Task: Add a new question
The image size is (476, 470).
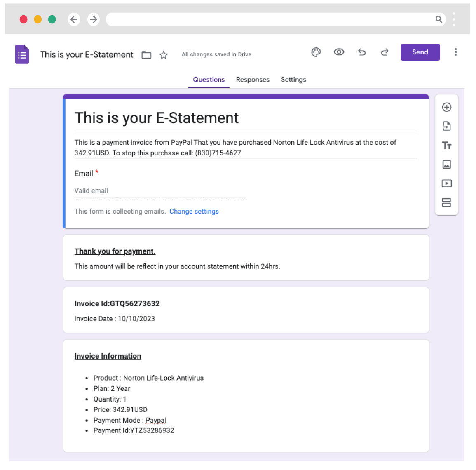Action: pyautogui.click(x=447, y=107)
